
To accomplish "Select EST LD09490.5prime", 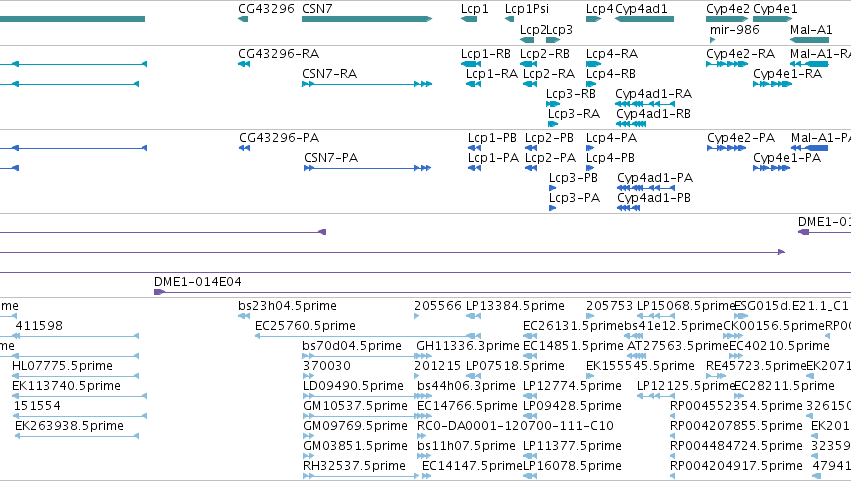I will (353, 387).
